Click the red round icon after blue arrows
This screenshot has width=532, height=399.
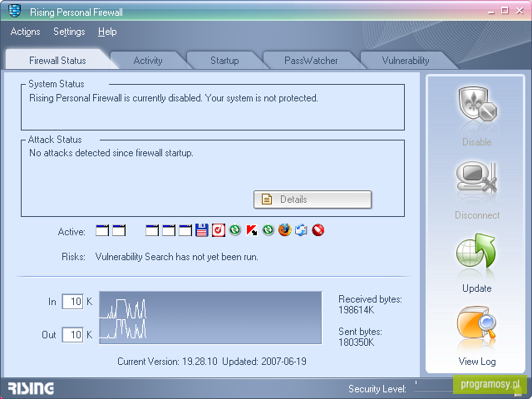click(318, 230)
